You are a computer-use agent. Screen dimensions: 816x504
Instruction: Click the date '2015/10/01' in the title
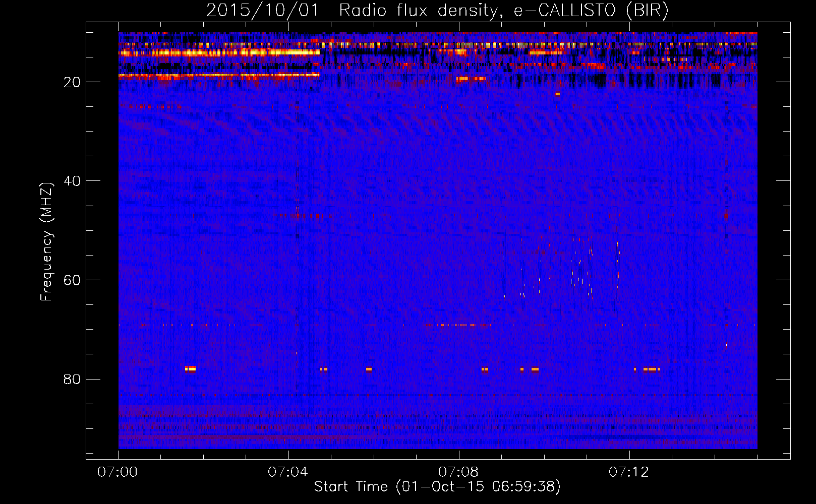(263, 11)
